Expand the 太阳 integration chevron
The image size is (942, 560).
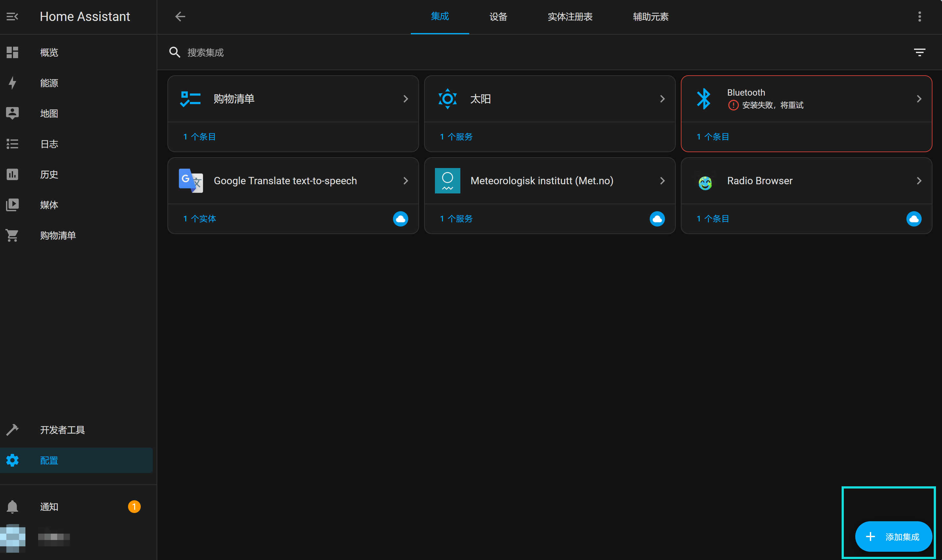pos(662,99)
